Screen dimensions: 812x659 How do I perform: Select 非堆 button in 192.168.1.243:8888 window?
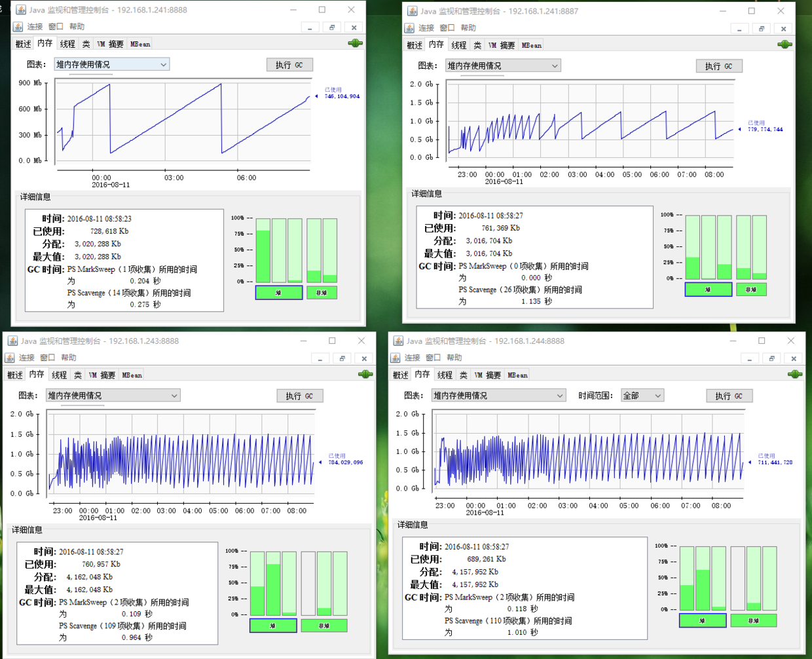(x=323, y=626)
